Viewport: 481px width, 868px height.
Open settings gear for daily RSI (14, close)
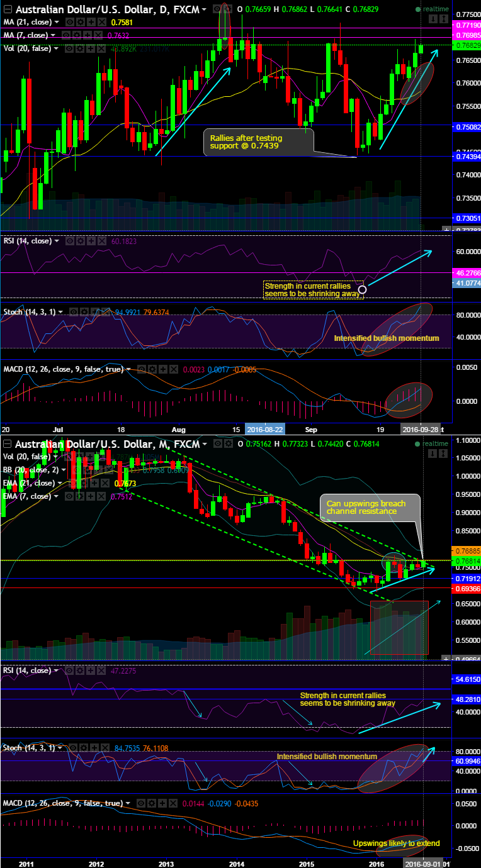81,241
